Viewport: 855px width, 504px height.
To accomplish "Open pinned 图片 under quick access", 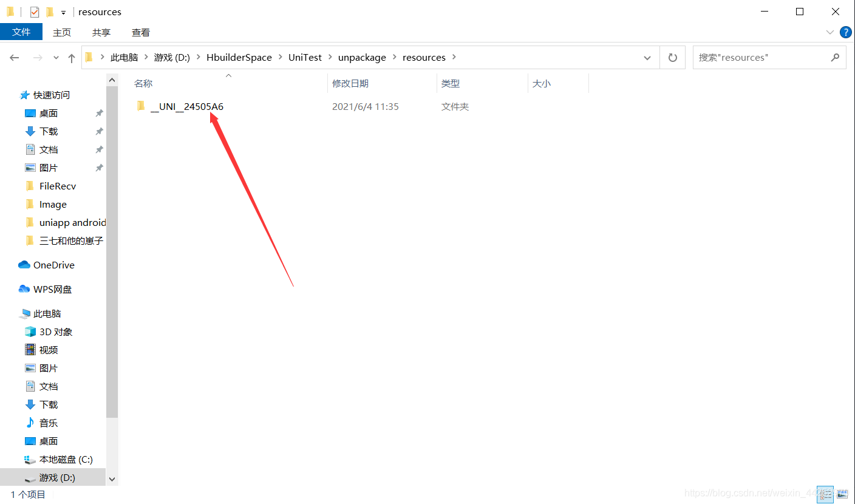I will (x=49, y=168).
